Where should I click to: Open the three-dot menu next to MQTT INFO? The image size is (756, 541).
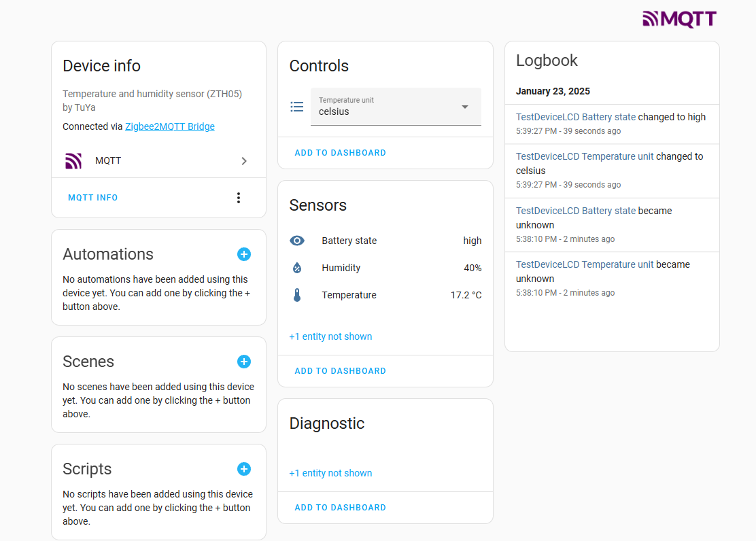pyautogui.click(x=238, y=198)
